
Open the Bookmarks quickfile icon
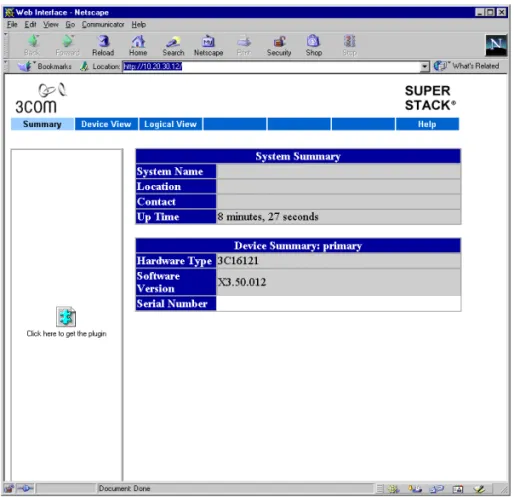(x=25, y=66)
